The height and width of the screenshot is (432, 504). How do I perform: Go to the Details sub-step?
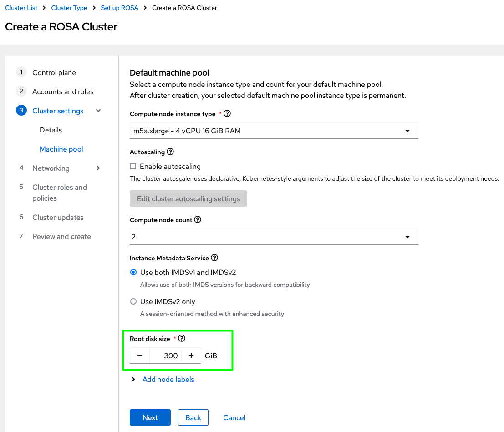click(51, 130)
